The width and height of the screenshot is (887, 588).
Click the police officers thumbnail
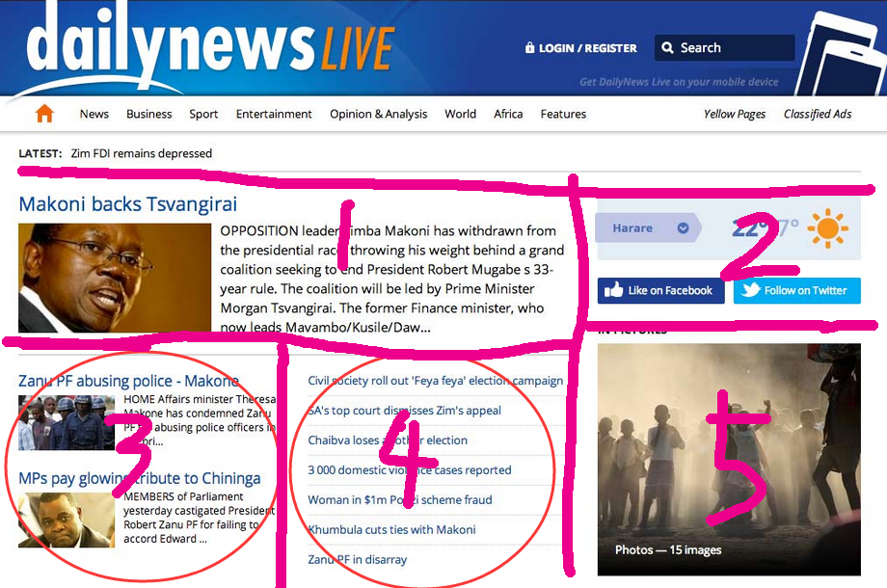click(67, 422)
